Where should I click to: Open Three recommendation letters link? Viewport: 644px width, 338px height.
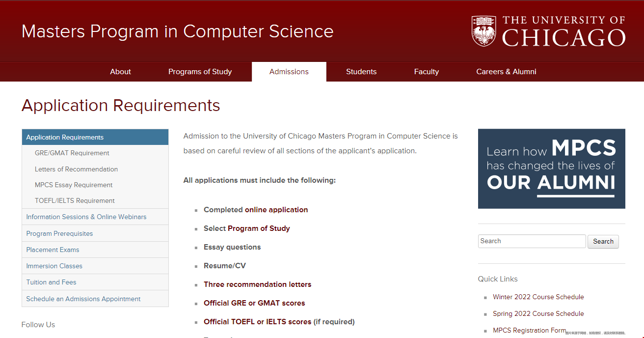tap(258, 284)
